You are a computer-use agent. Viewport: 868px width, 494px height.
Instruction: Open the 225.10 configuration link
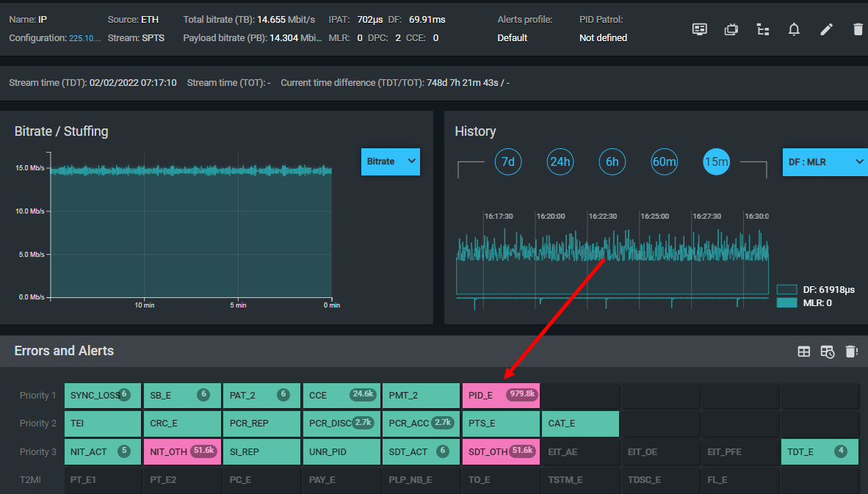(x=84, y=38)
